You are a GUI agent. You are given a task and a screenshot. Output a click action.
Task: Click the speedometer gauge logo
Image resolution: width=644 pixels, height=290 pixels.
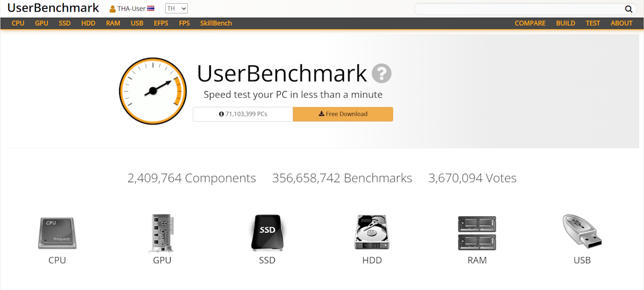pos(152,91)
